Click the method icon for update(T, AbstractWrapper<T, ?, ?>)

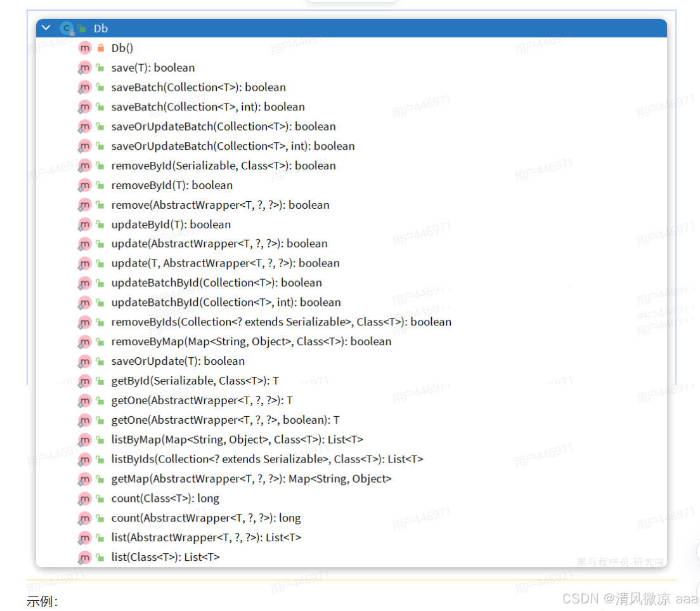tap(84, 263)
